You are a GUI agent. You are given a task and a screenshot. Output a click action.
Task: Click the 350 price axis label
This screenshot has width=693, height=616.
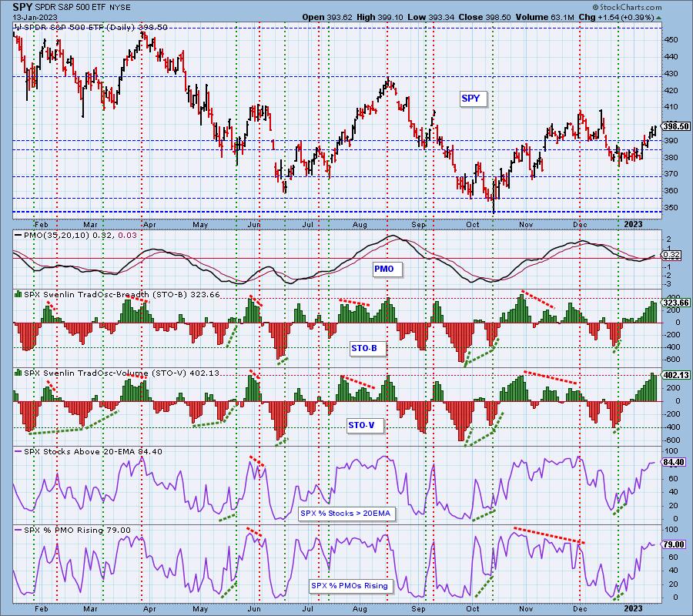click(671, 207)
